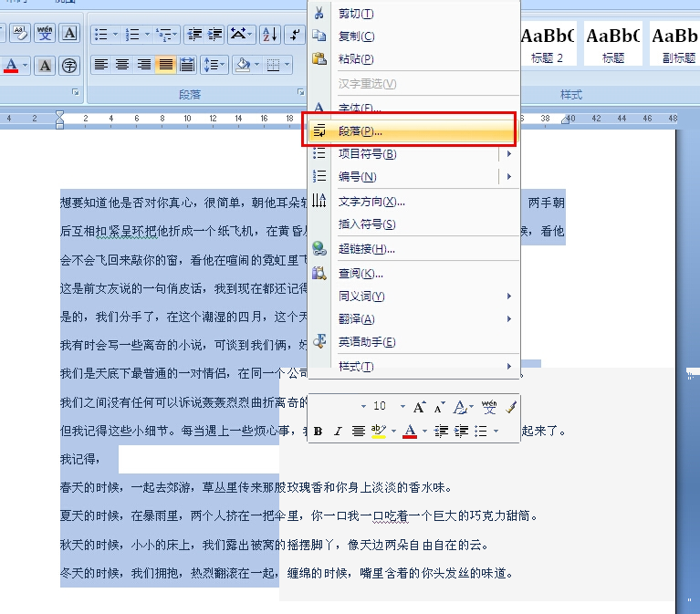Apply red font color in mini toolbar
Image resolution: width=700 pixels, height=614 pixels.
click(x=410, y=431)
